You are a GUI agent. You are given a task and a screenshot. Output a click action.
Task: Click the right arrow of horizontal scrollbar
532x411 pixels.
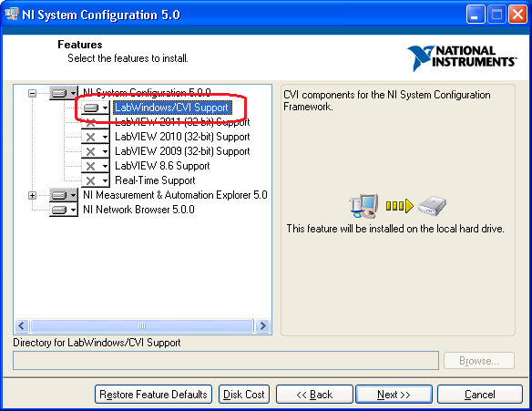(x=262, y=326)
